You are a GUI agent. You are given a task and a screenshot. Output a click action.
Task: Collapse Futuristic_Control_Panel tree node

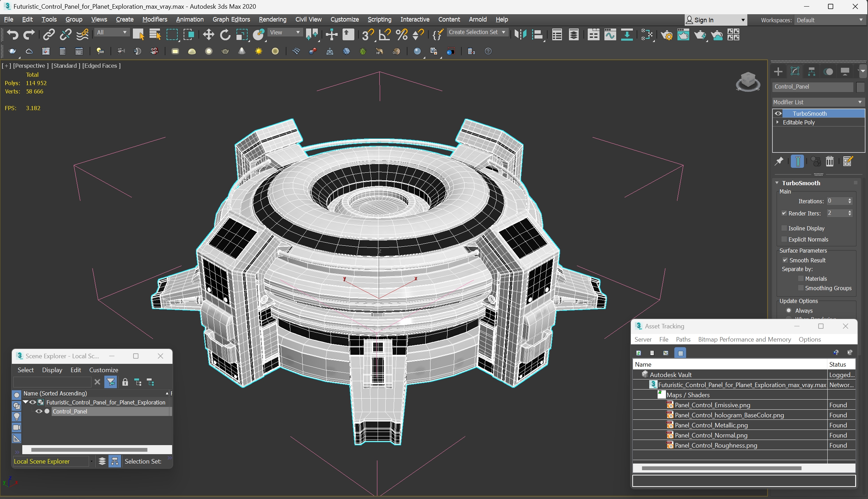(26, 402)
